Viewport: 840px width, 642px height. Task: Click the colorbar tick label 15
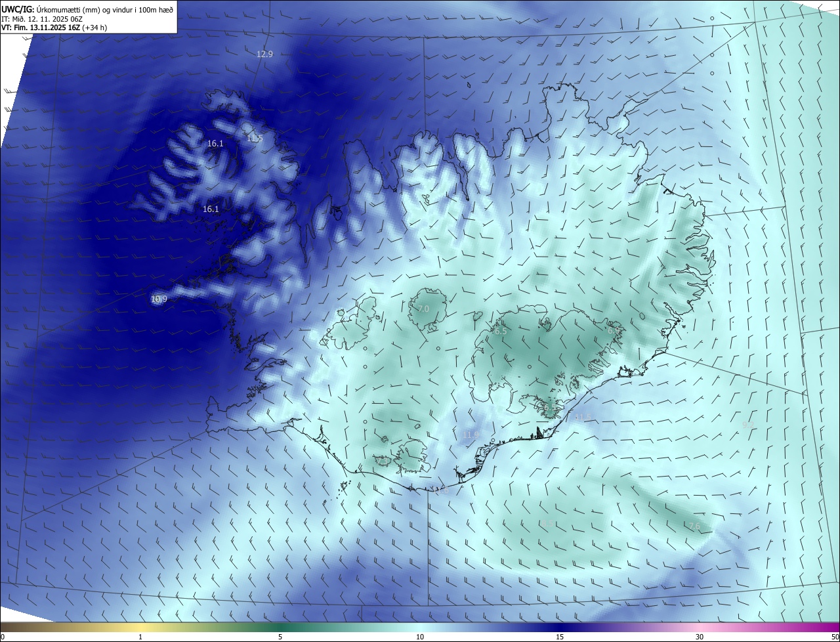click(x=560, y=637)
